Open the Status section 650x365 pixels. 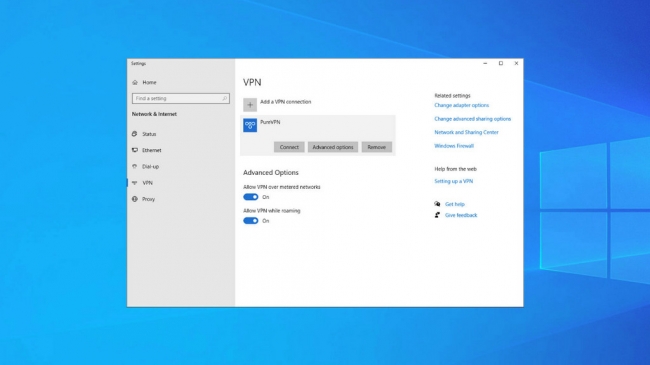[x=149, y=134]
